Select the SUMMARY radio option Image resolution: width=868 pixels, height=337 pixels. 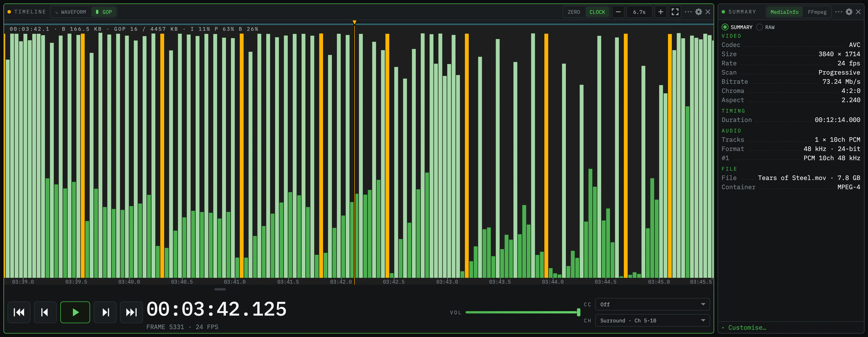tap(737, 27)
